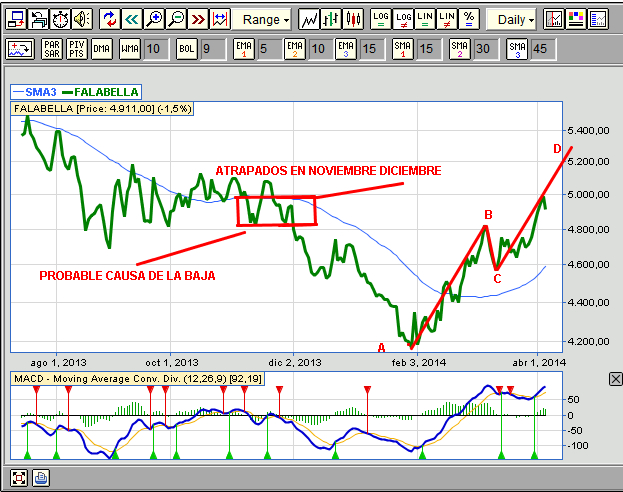Select the OHLC bar chart style
This screenshot has height=492, width=623.
pos(331,19)
